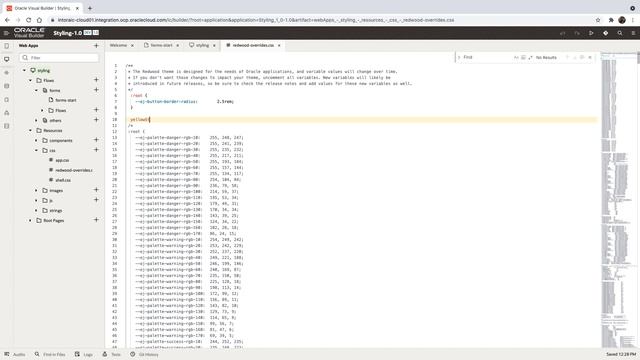This screenshot has width=640, height=360.
Task: Switch to the Welcome tab
Action: pyautogui.click(x=118, y=45)
